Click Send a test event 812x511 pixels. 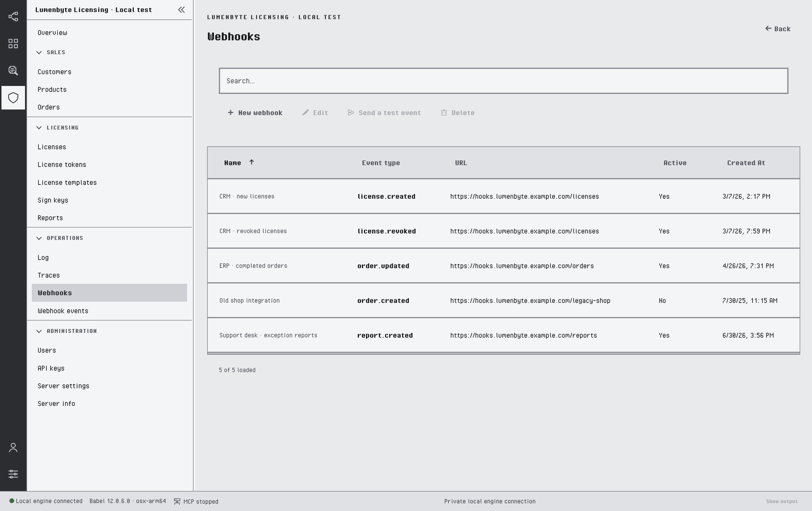pyautogui.click(x=384, y=113)
